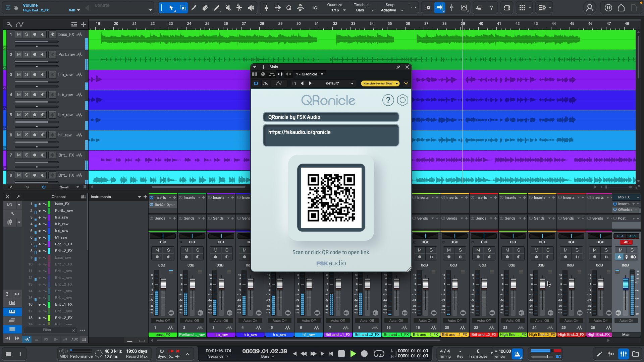Viewport: 644px width, 362px height.
Task: Record-arm the h a_raw track
Action: point(35,75)
